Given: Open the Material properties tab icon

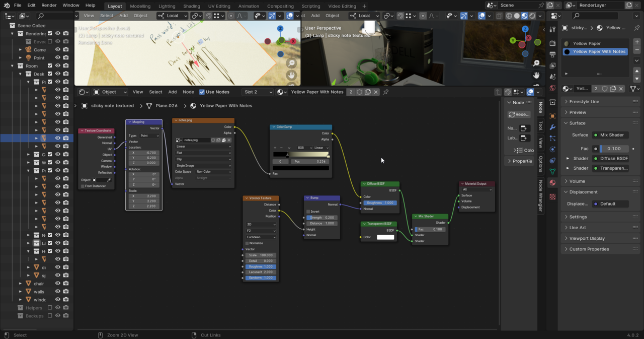Looking at the screenshot, I should pyautogui.click(x=552, y=182).
